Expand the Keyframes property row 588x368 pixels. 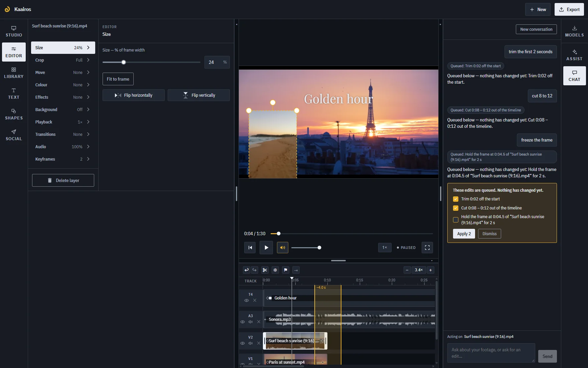(x=63, y=159)
